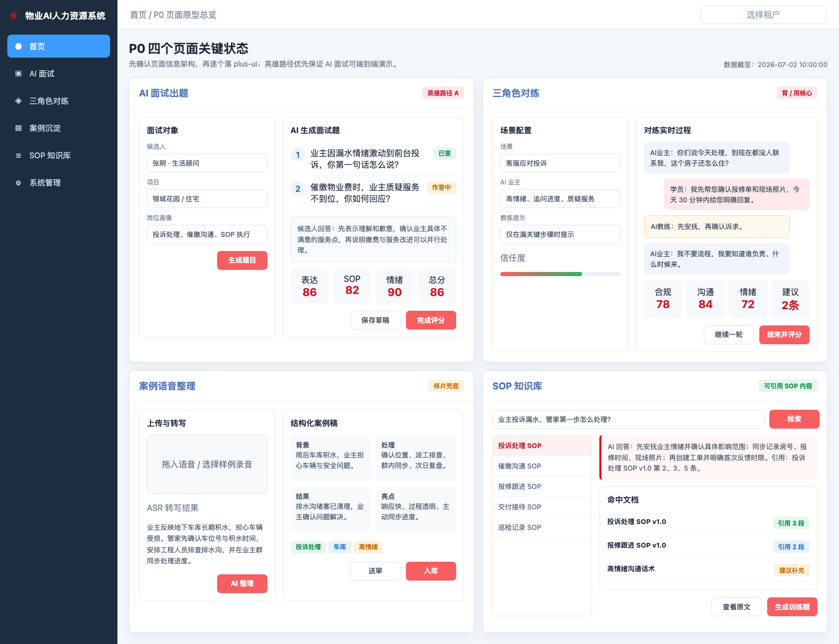Viewport: 839px width, 644px height.
Task: Click the 首页 breadcrumb link
Action: tap(138, 15)
